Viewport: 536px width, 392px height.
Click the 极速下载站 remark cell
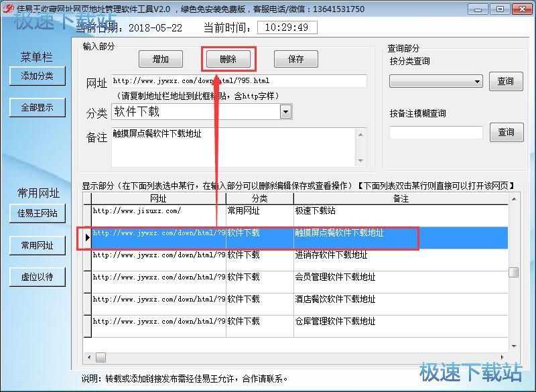(401, 215)
